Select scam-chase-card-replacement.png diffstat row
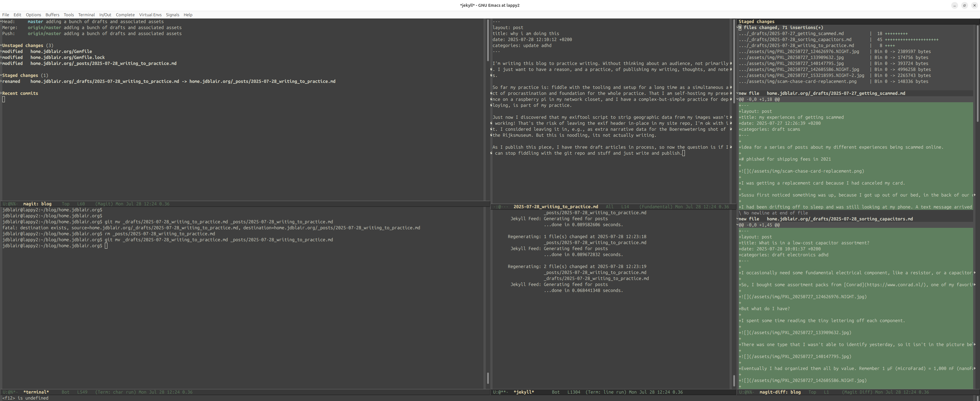This screenshot has height=401, width=980. (834, 81)
